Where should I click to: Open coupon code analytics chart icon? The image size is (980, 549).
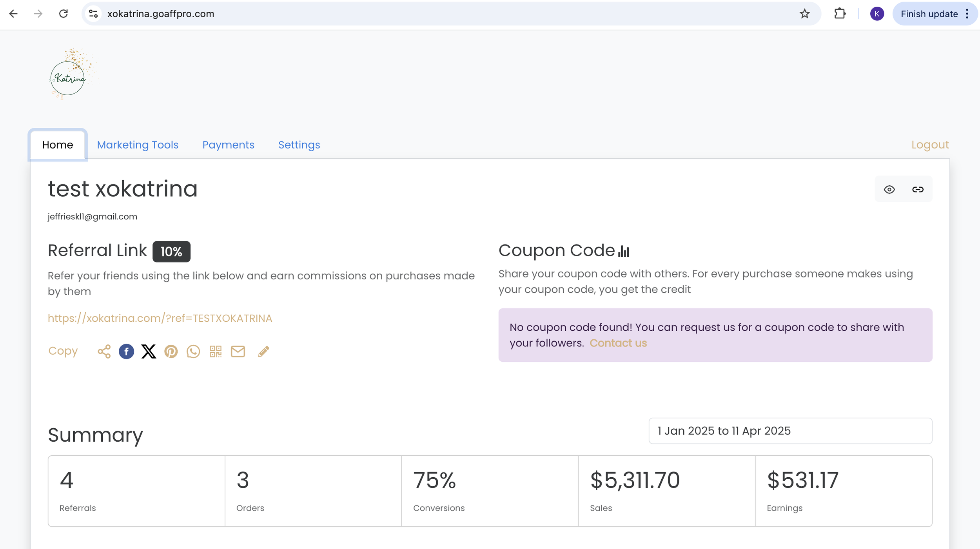(x=623, y=251)
